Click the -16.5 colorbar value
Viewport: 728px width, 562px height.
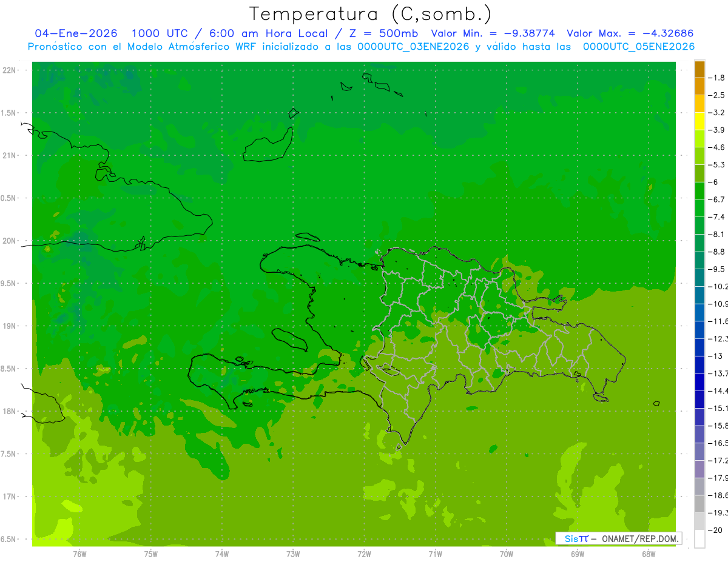coord(719,443)
